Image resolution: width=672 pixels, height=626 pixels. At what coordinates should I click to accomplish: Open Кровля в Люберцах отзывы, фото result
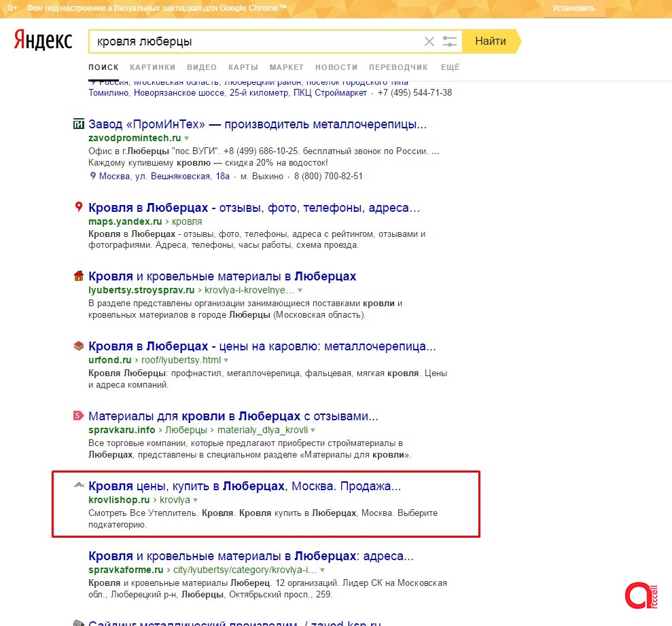click(254, 208)
